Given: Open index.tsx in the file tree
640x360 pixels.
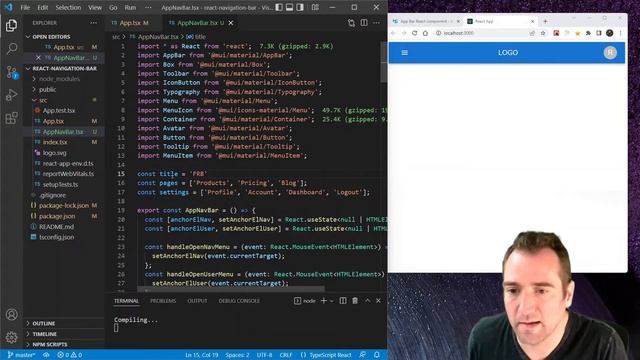Looking at the screenshot, I should (x=55, y=142).
